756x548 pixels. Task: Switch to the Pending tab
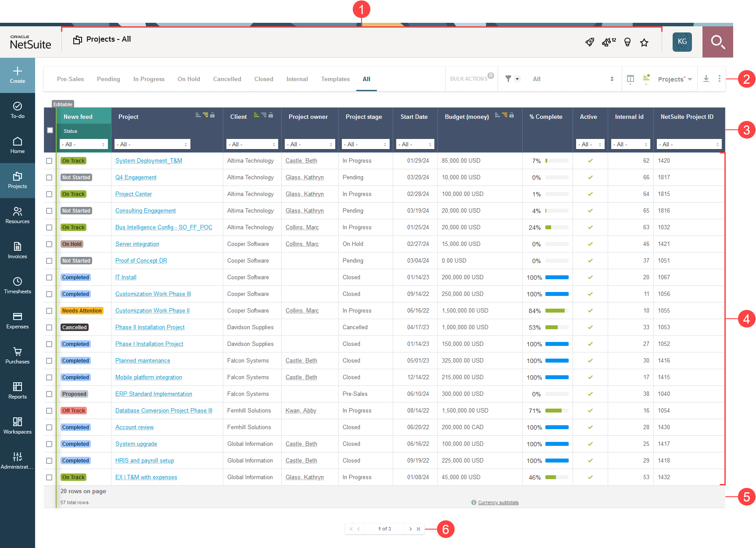tap(108, 79)
